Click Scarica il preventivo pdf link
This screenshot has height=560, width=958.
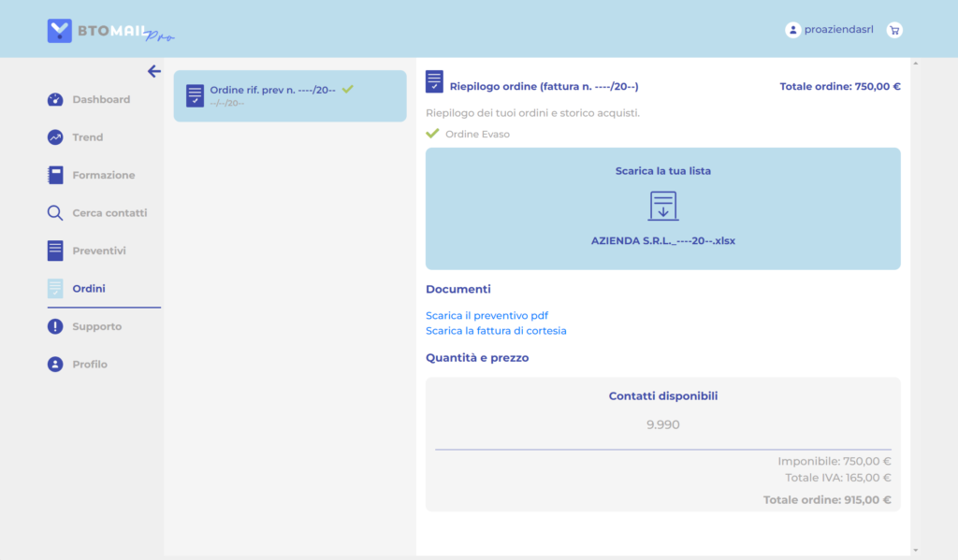click(486, 316)
